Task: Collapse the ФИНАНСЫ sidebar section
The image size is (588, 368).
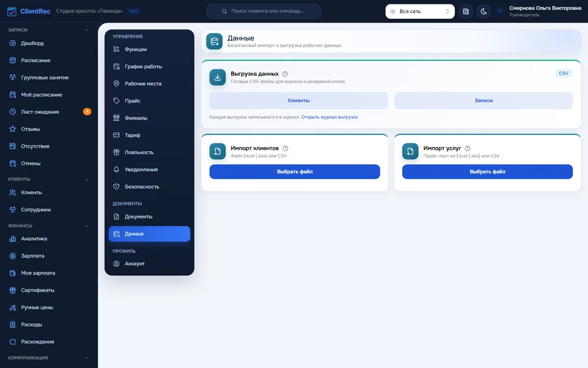Action: click(x=87, y=226)
